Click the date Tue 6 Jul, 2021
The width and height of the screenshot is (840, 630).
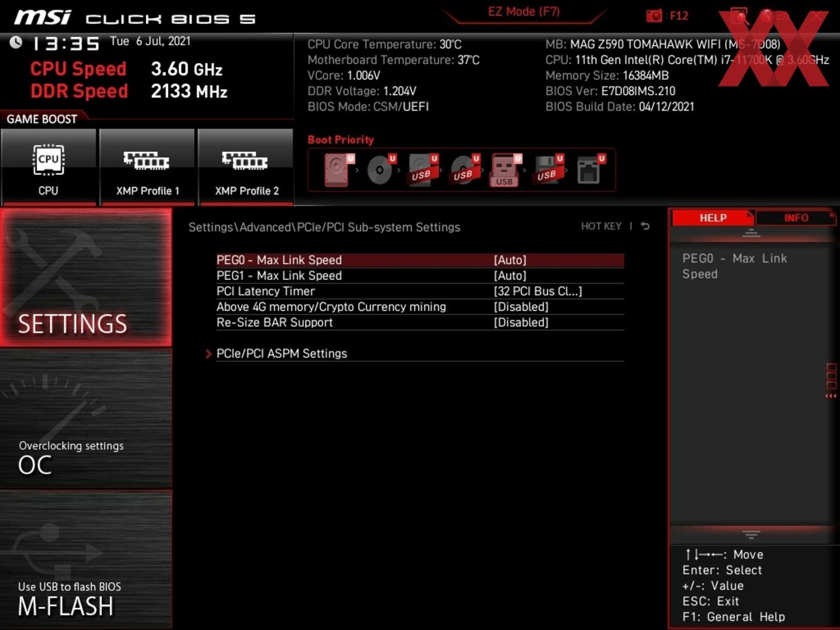150,41
